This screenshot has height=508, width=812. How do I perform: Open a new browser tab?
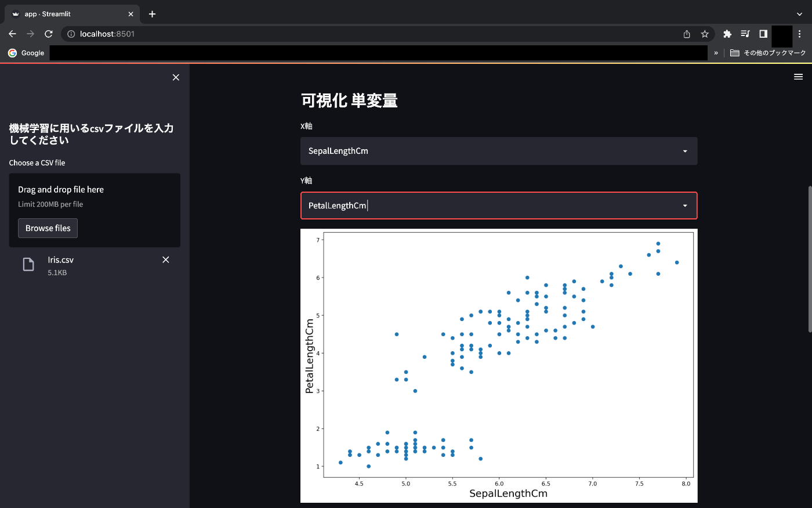[152, 14]
